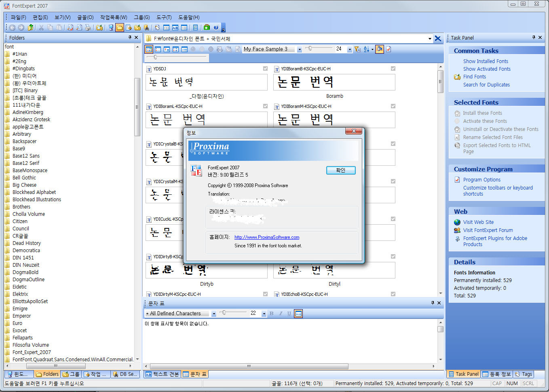Screen dimensions: 549x392
Task: Click the 확인 button in the 정보 dialog
Action: click(341, 170)
